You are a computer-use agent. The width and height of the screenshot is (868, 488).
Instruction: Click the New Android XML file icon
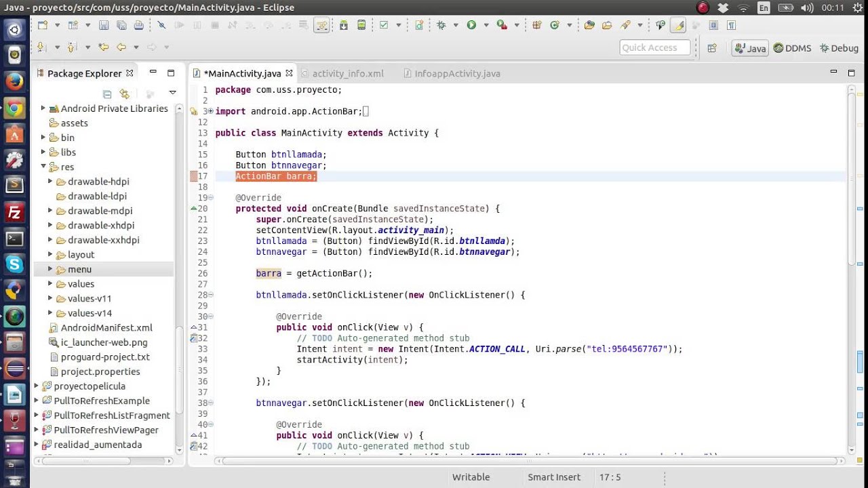419,25
